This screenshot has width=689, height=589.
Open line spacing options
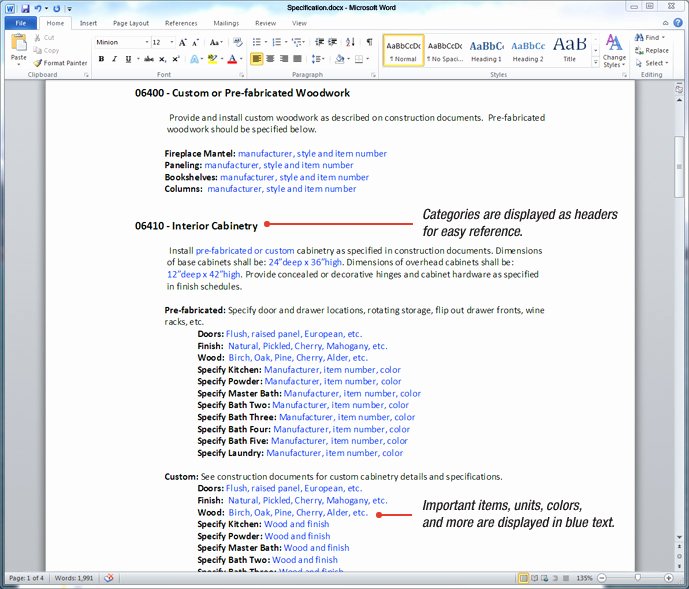pos(317,59)
